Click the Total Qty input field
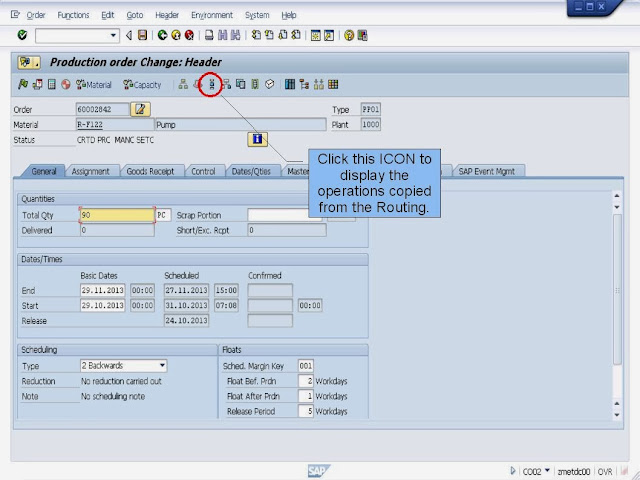This screenshot has width=640, height=480. (117, 215)
